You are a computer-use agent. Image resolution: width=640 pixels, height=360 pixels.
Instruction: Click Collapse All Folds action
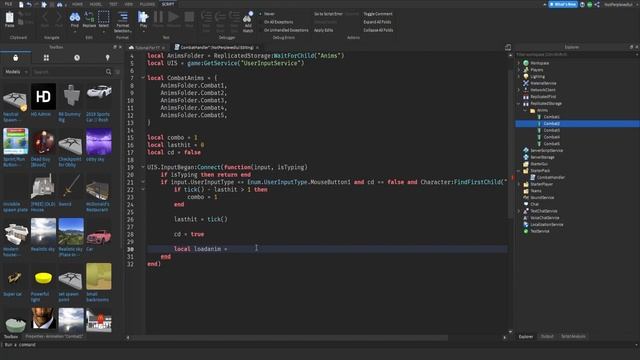pyautogui.click(x=378, y=30)
